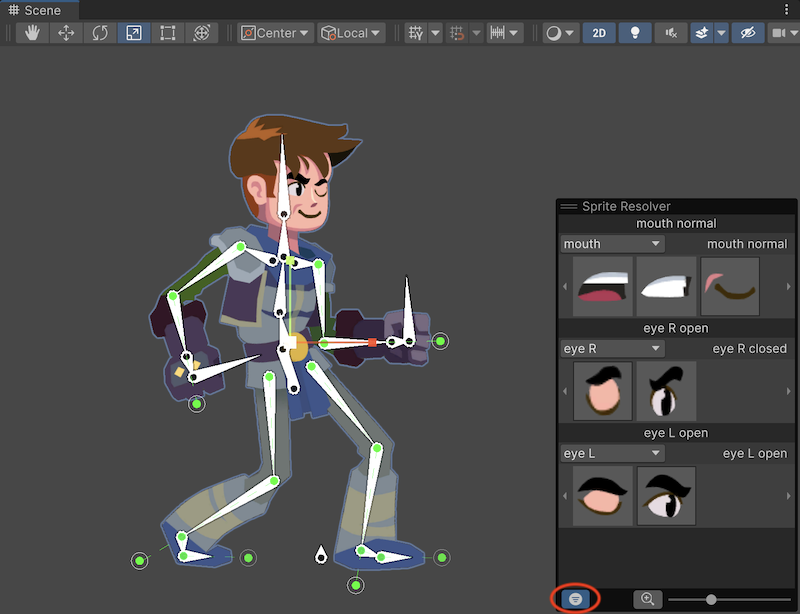The width and height of the screenshot is (800, 614).
Task: Open the Scene view three-dot menu
Action: [x=785, y=10]
